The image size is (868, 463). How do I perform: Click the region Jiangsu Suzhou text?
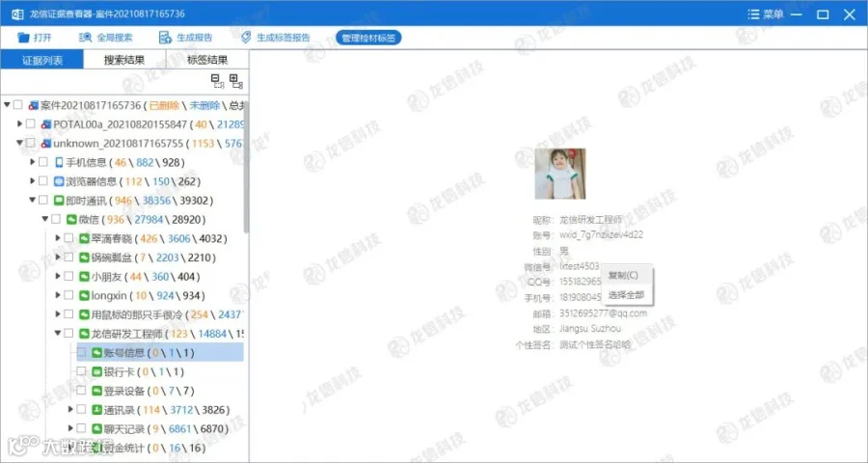(590, 329)
